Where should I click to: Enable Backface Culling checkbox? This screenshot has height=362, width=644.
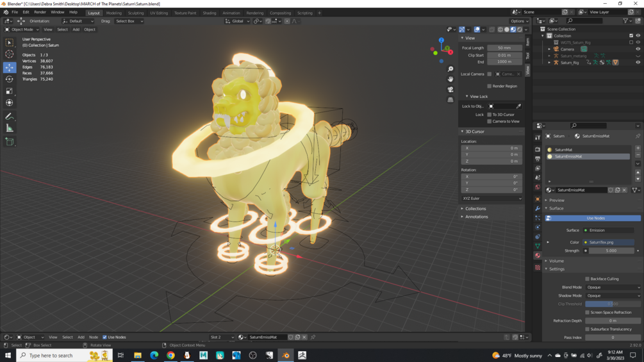(x=588, y=279)
